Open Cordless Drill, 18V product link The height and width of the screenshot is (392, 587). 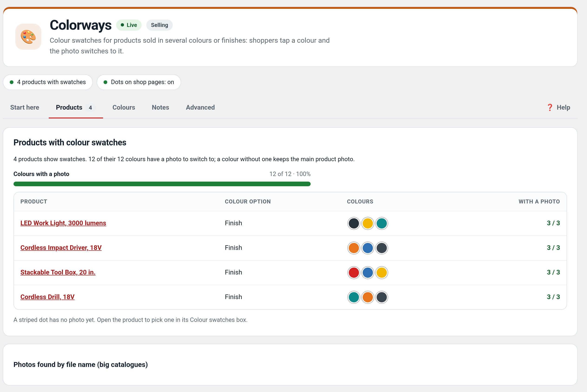pyautogui.click(x=47, y=297)
